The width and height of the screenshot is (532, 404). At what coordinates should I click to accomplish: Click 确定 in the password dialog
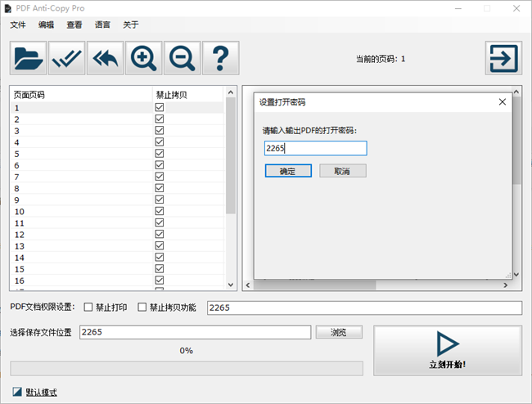(288, 171)
